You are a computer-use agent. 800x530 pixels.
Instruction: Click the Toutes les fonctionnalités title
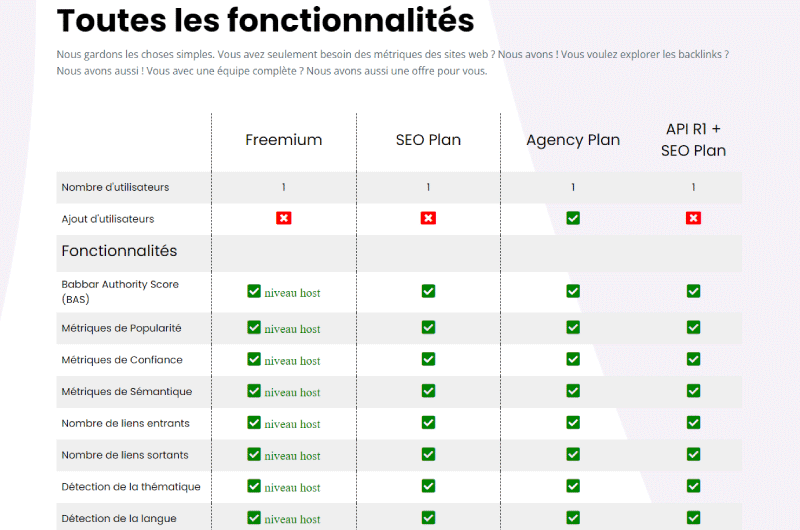coord(265,20)
